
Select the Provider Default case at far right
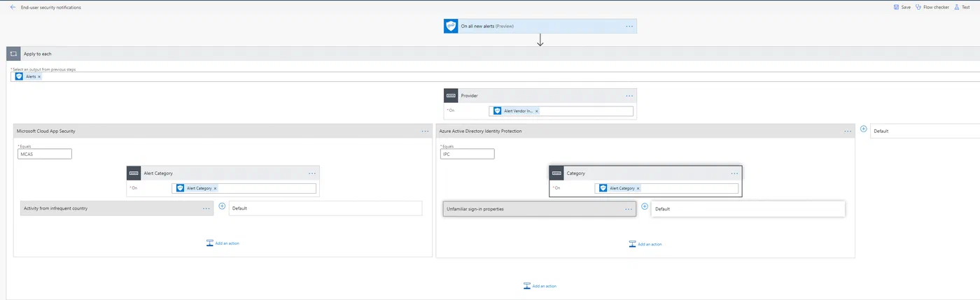[925, 131]
